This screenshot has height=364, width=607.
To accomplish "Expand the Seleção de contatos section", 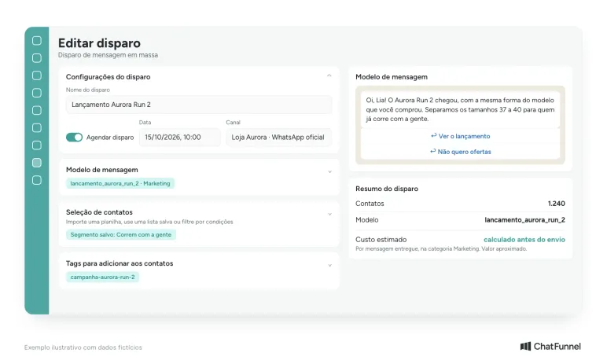I will (329, 214).
